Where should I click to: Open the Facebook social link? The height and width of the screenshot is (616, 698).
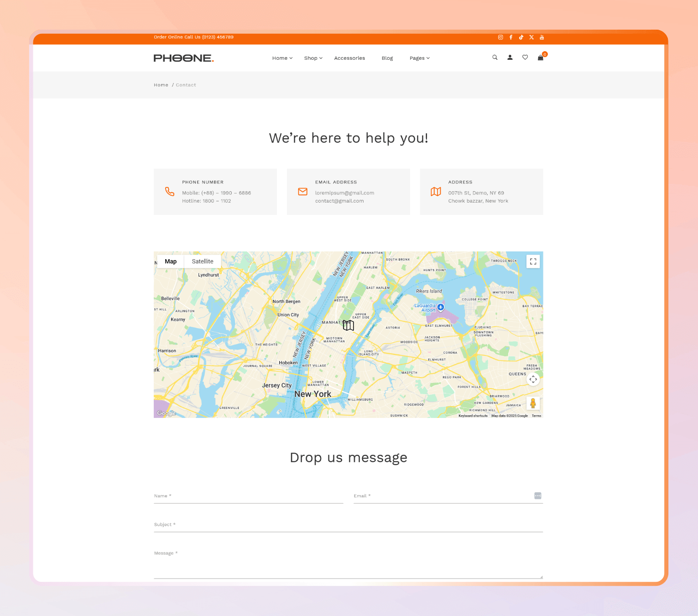click(x=511, y=37)
